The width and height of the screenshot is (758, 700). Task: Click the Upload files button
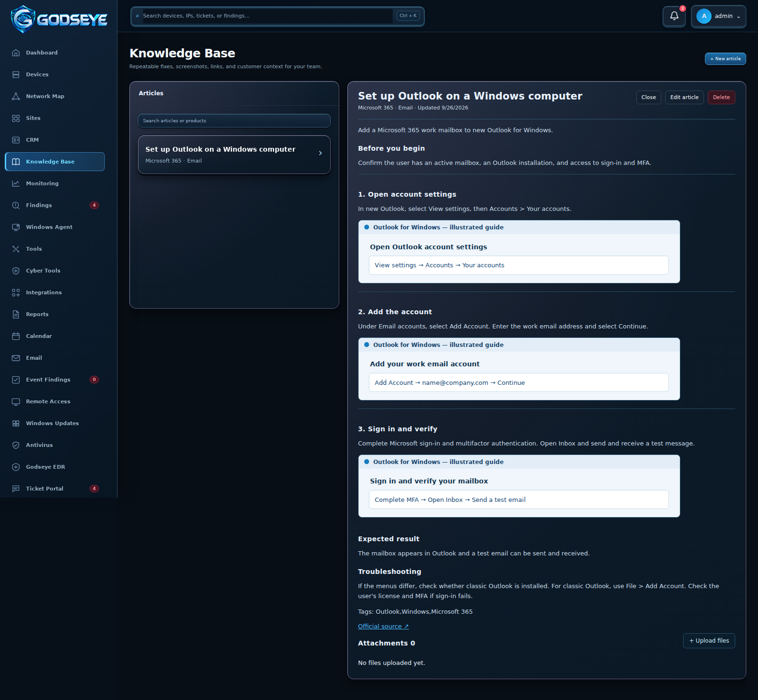point(709,641)
